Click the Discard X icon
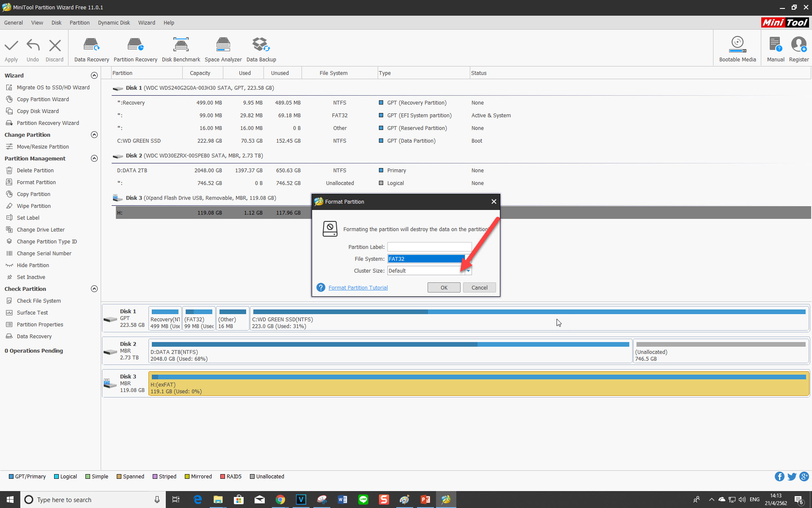The width and height of the screenshot is (812, 508). [x=55, y=45]
